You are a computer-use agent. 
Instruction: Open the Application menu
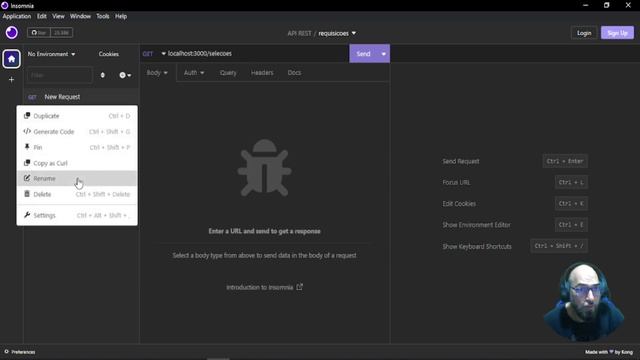pyautogui.click(x=17, y=16)
